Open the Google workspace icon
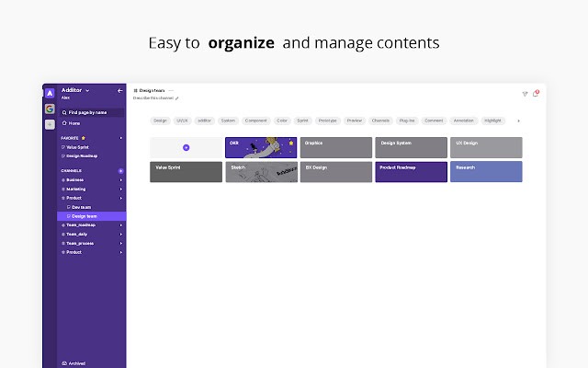Image resolution: width=588 pixels, height=368 pixels. coord(50,109)
